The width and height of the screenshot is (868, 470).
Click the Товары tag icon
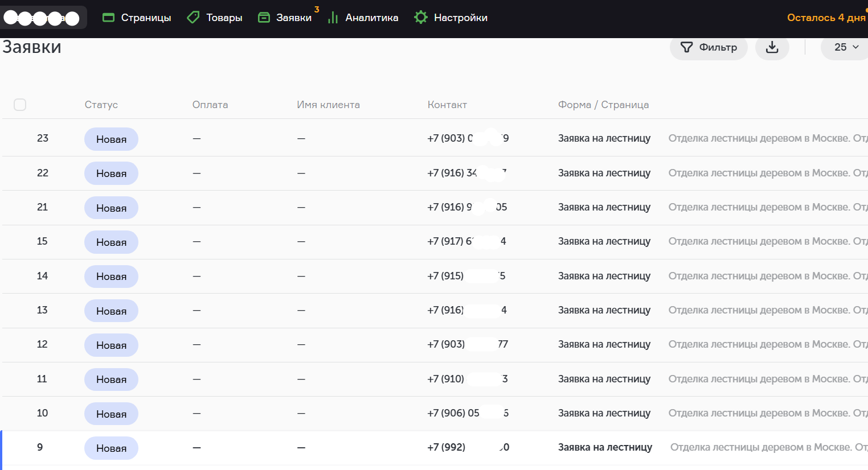(194, 18)
